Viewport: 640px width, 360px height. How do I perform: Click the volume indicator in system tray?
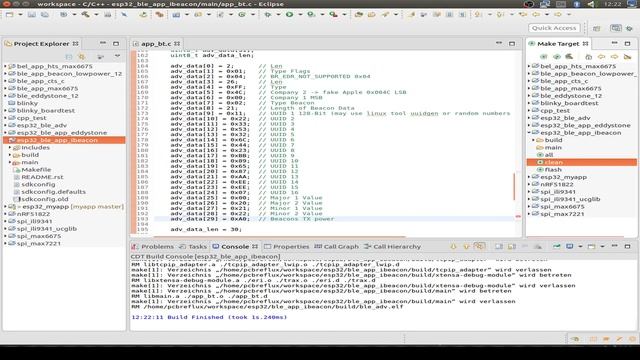[591, 4]
